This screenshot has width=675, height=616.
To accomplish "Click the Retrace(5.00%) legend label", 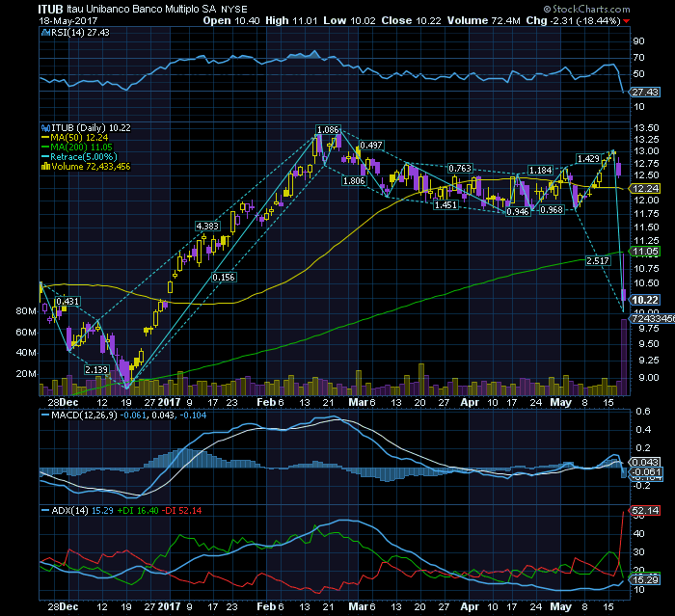I will coord(84,157).
